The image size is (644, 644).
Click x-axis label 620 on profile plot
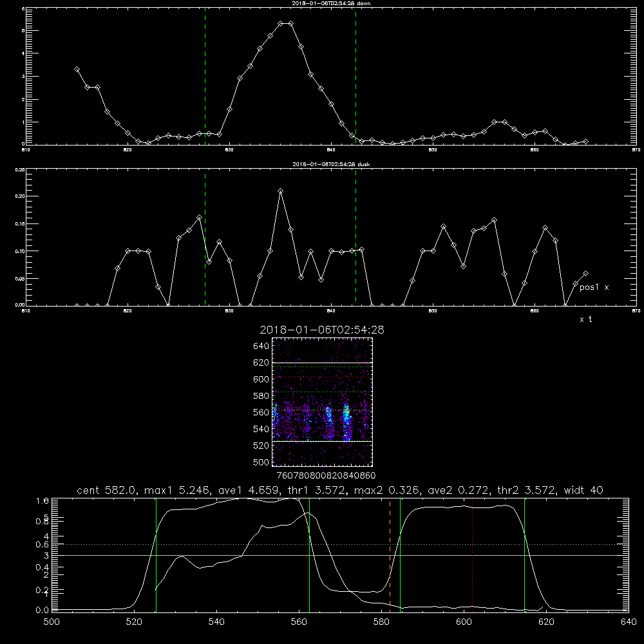[x=546, y=621]
